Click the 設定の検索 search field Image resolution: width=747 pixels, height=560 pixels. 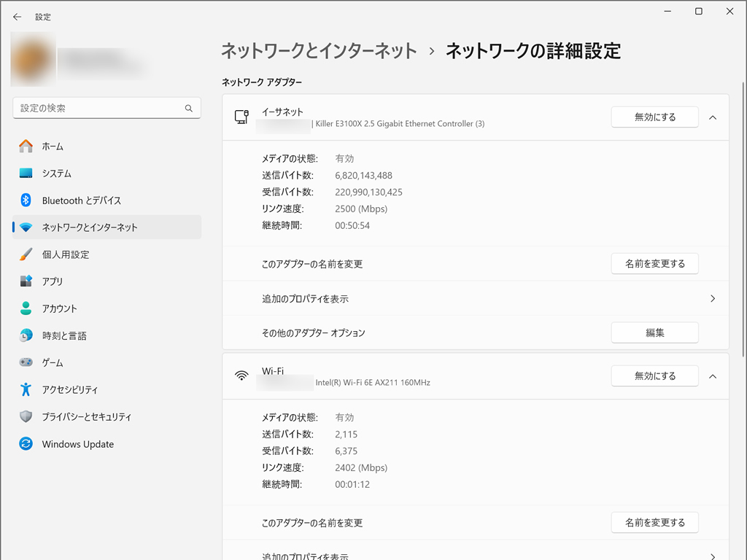[x=107, y=108]
